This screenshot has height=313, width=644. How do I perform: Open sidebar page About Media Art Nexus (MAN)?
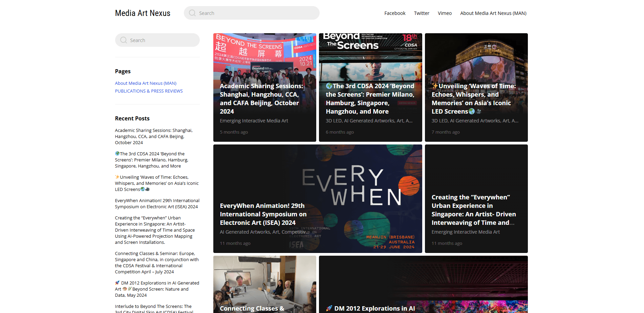[x=146, y=83]
